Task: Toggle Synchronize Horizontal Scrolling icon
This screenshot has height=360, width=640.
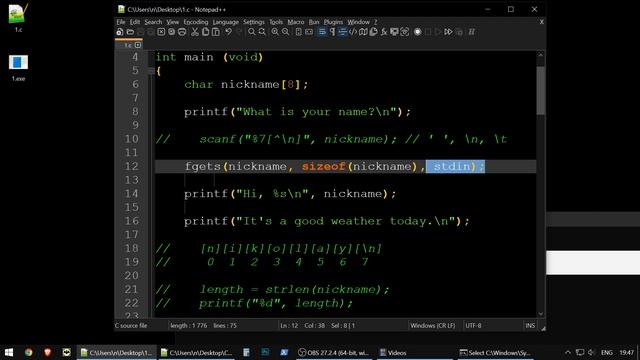Action: [x=309, y=32]
